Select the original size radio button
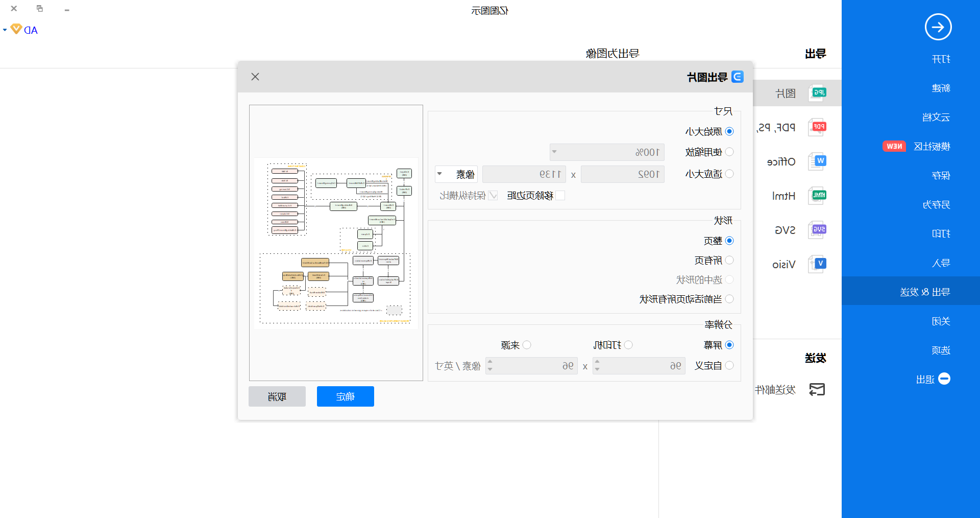 point(729,131)
